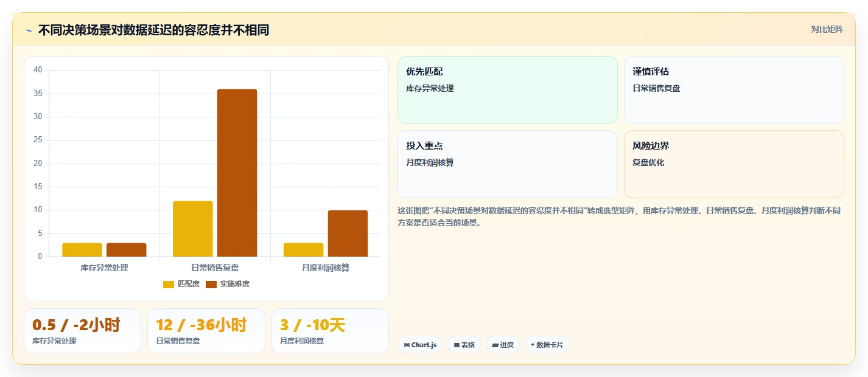Click the 月度利润核算 实施难度 brown bar
868x377 pixels.
(x=348, y=233)
